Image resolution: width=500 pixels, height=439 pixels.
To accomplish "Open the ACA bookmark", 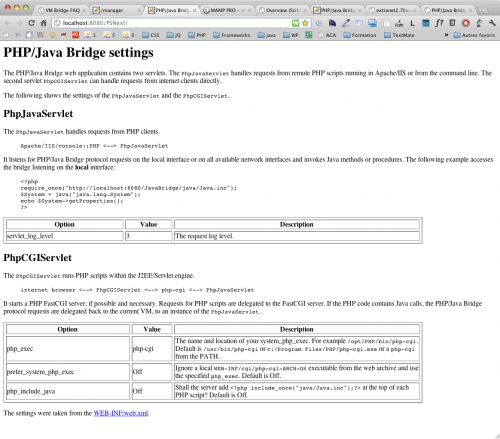I will point(327,35).
